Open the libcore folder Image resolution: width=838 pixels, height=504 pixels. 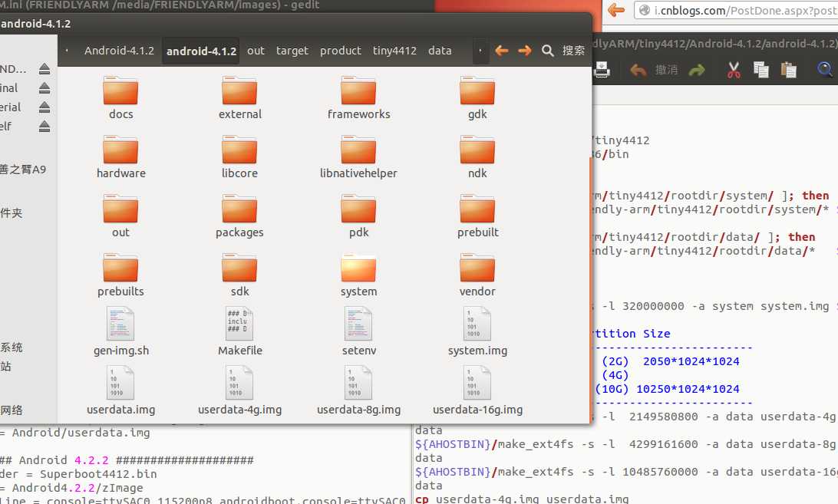point(240,158)
